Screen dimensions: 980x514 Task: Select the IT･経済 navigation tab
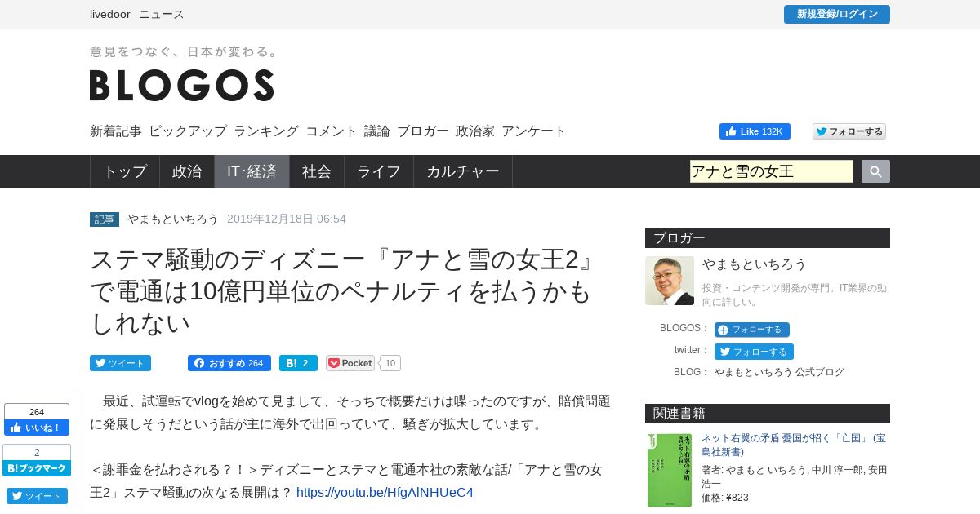(x=252, y=171)
